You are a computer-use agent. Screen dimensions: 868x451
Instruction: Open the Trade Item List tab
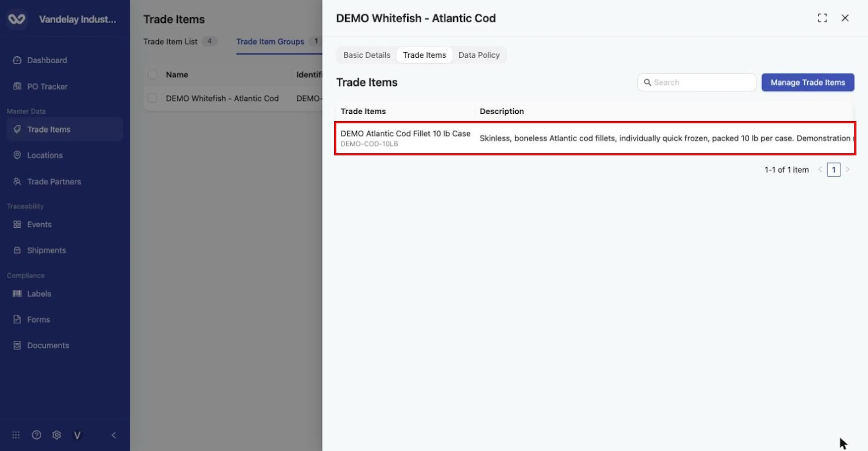(180, 41)
